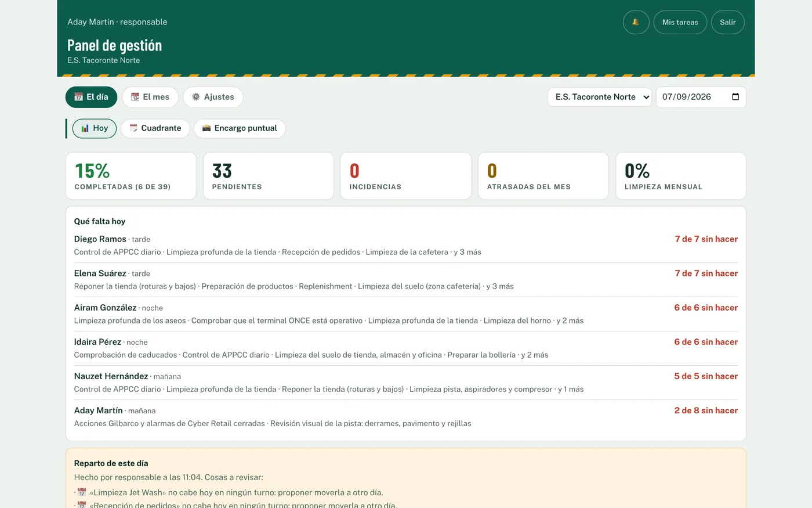Click the calendar icon on El mes
This screenshot has height=508, width=812.
click(x=135, y=97)
